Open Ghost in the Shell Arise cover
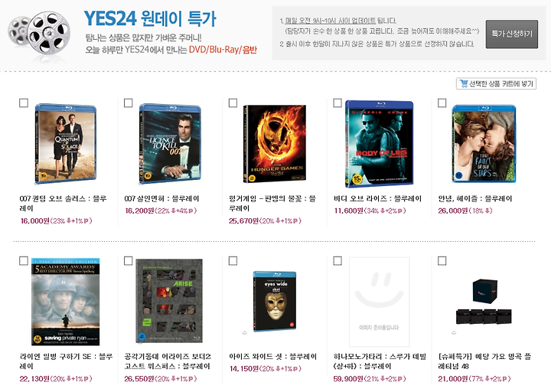The image size is (551, 392). pos(169,301)
